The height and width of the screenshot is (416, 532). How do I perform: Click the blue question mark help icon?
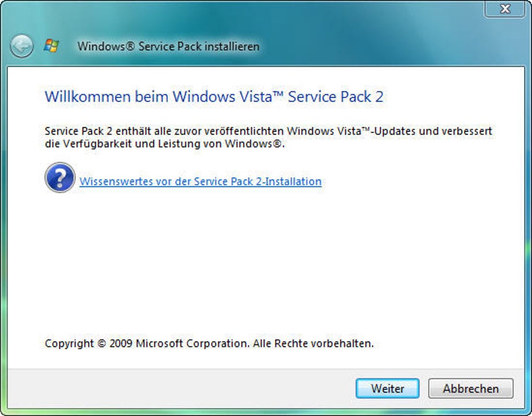pyautogui.click(x=59, y=177)
